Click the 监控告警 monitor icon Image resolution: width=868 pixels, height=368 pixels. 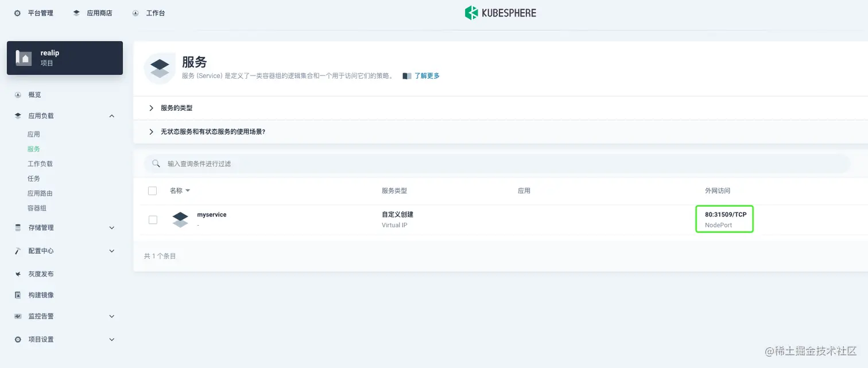coord(18,316)
